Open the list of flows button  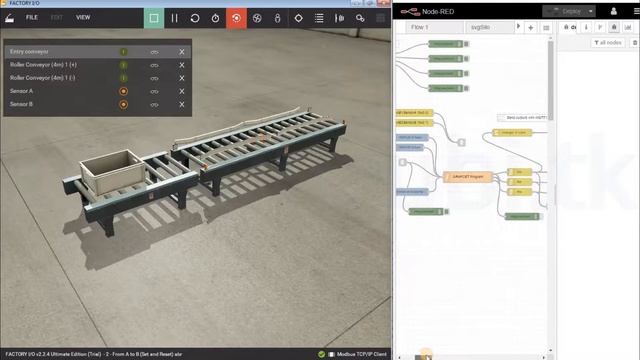pyautogui.click(x=546, y=27)
